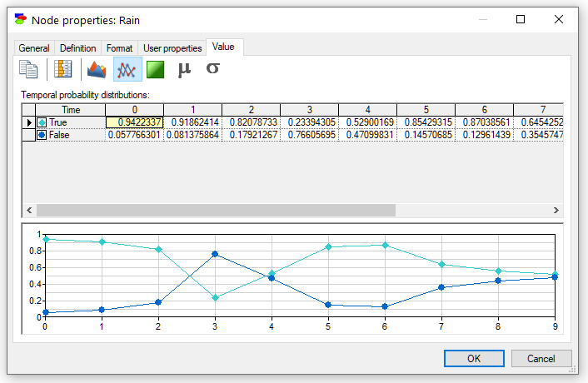Click the scroll right arrow of table
The image size is (588, 383).
[x=556, y=211]
